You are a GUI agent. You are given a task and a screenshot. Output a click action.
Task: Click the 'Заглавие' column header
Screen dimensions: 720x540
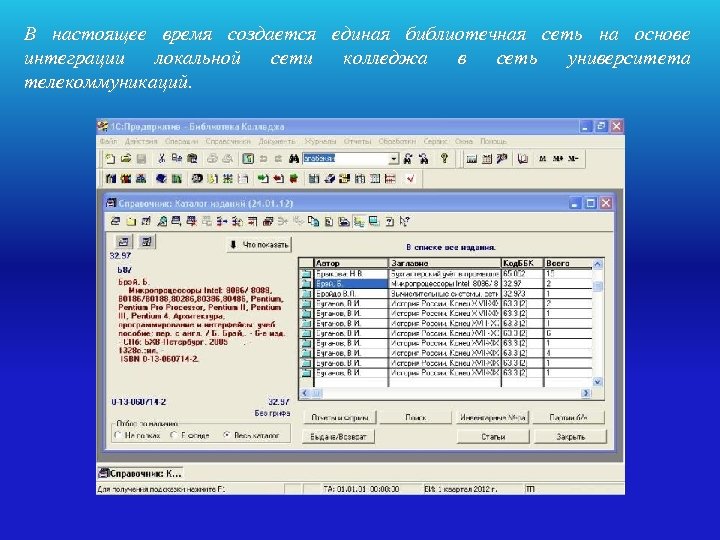[x=444, y=263]
